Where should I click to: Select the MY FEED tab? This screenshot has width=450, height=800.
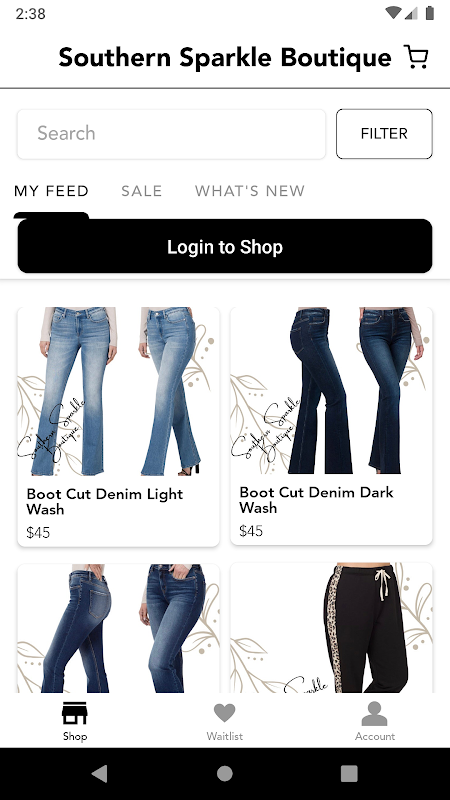[51, 191]
